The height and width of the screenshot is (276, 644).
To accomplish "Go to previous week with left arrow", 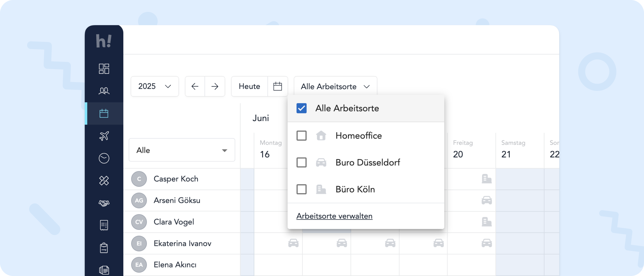I will click(x=195, y=86).
